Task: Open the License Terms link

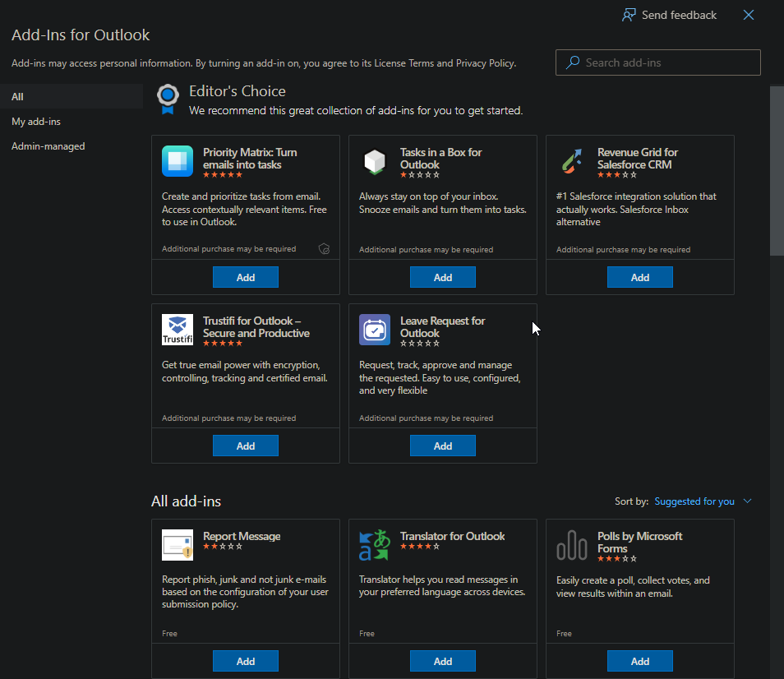Action: click(x=404, y=62)
